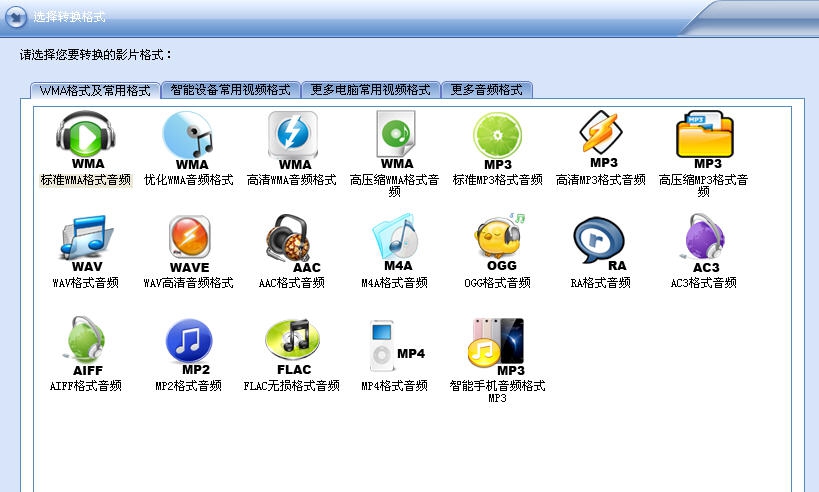Open the 更多电脑常用视频格式 tab

point(371,90)
